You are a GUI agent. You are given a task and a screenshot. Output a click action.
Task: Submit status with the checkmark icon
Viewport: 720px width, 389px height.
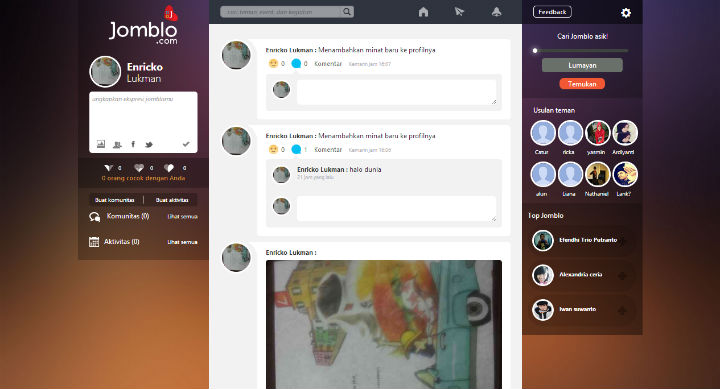(x=186, y=144)
